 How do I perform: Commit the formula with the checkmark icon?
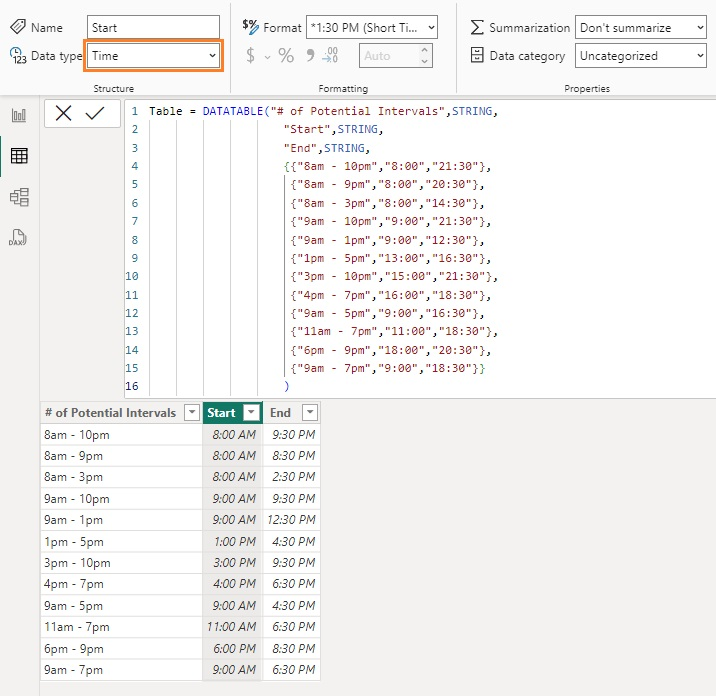95,113
